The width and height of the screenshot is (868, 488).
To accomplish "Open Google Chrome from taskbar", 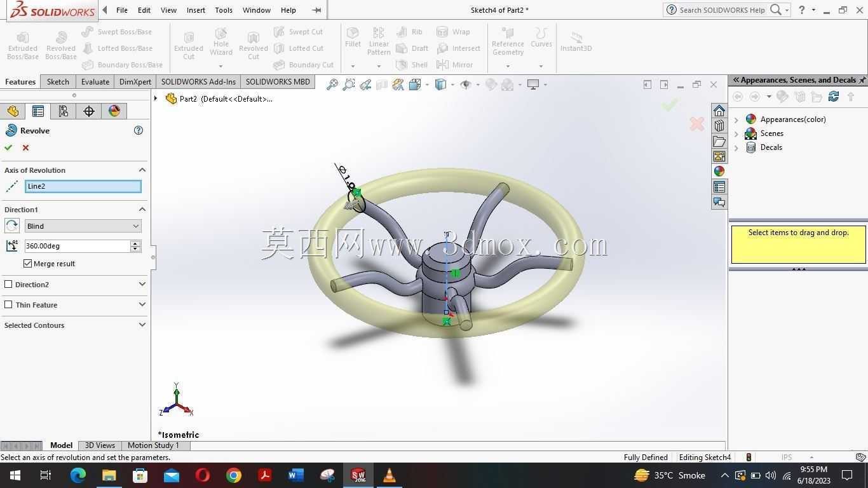I will click(x=234, y=475).
